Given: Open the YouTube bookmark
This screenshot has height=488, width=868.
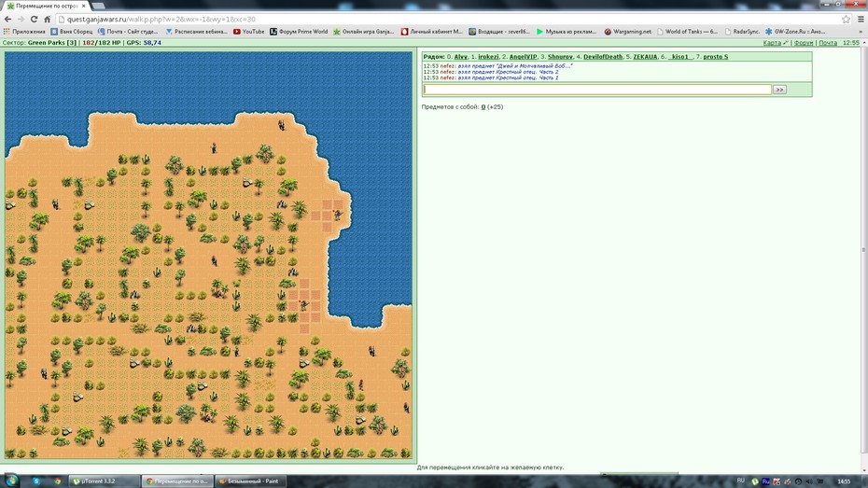Looking at the screenshot, I should point(248,32).
